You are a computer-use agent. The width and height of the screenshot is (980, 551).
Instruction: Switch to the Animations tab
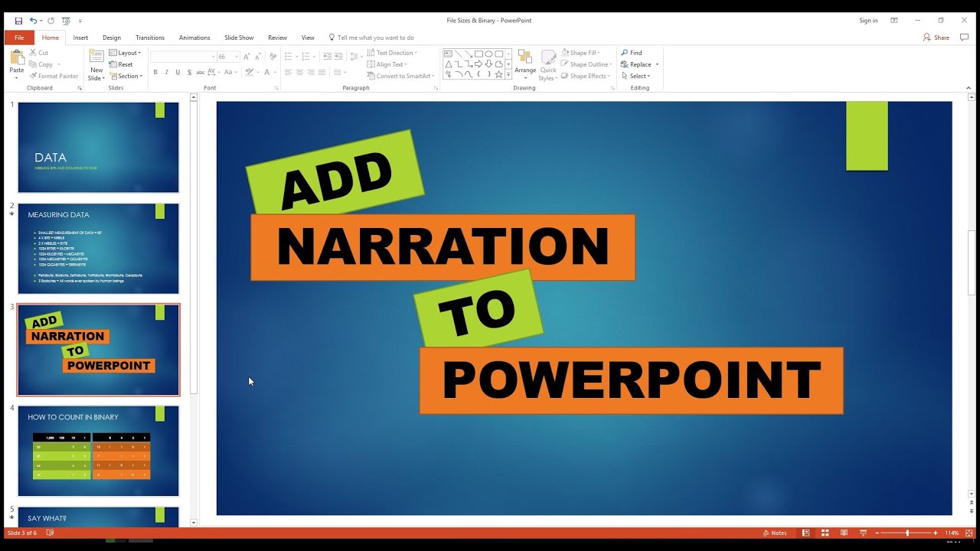(x=194, y=37)
